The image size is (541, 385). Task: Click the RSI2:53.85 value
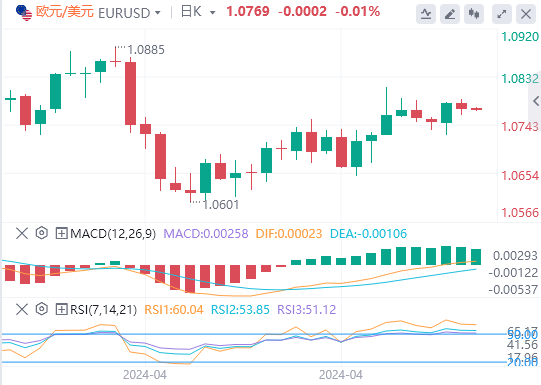[x=240, y=309]
